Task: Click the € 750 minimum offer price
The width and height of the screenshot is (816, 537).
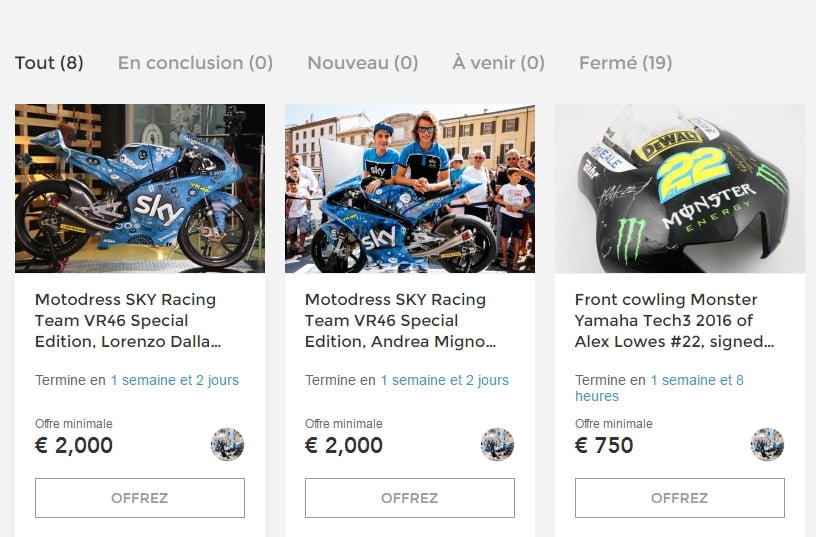Action: (x=604, y=445)
